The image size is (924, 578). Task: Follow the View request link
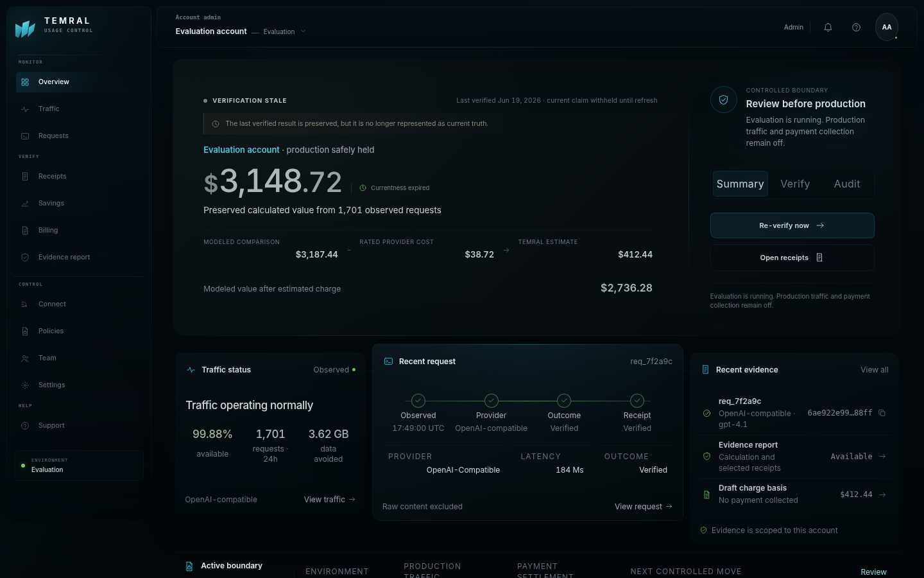[x=644, y=507]
